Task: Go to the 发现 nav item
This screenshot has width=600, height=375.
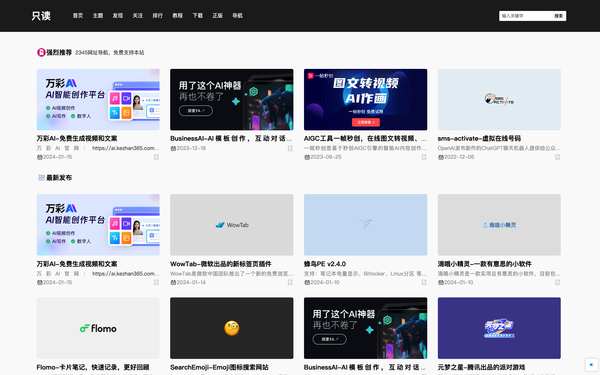Action: 117,16
